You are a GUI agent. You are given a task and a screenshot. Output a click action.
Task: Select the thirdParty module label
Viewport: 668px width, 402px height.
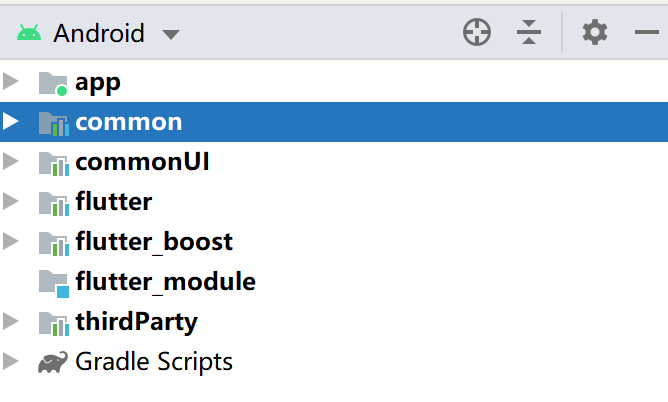point(136,322)
